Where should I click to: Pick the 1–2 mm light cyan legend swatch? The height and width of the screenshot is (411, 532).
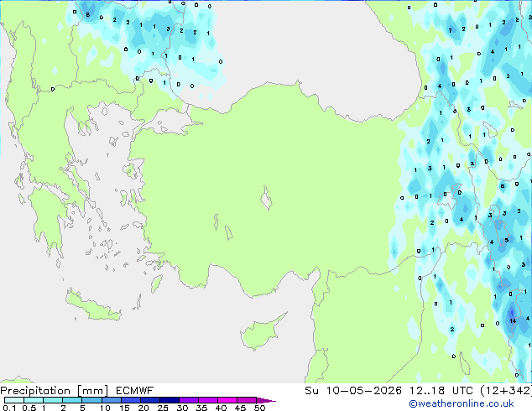coord(53,400)
